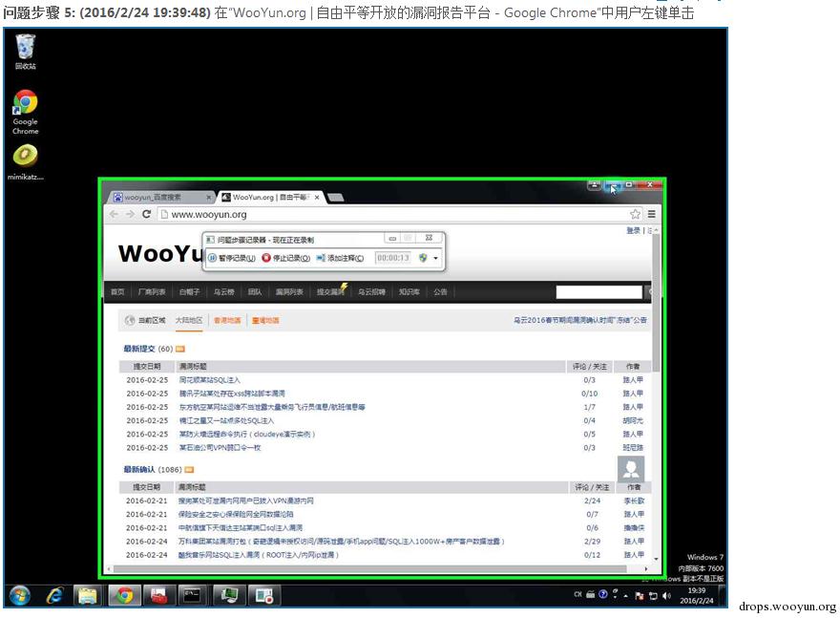
Task: Open 提交漏洞 in the navigation bar
Action: 330,291
